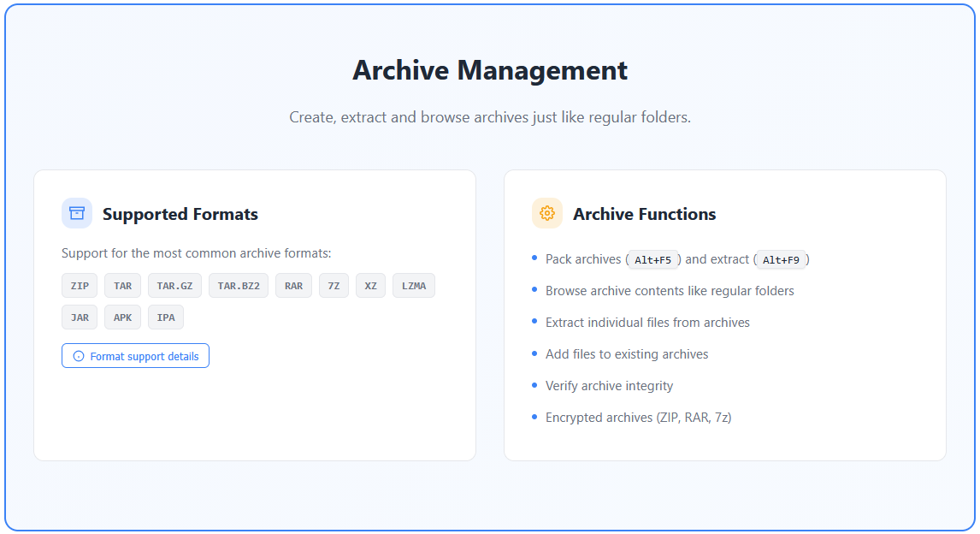Choose the 7Z format tag

point(334,286)
